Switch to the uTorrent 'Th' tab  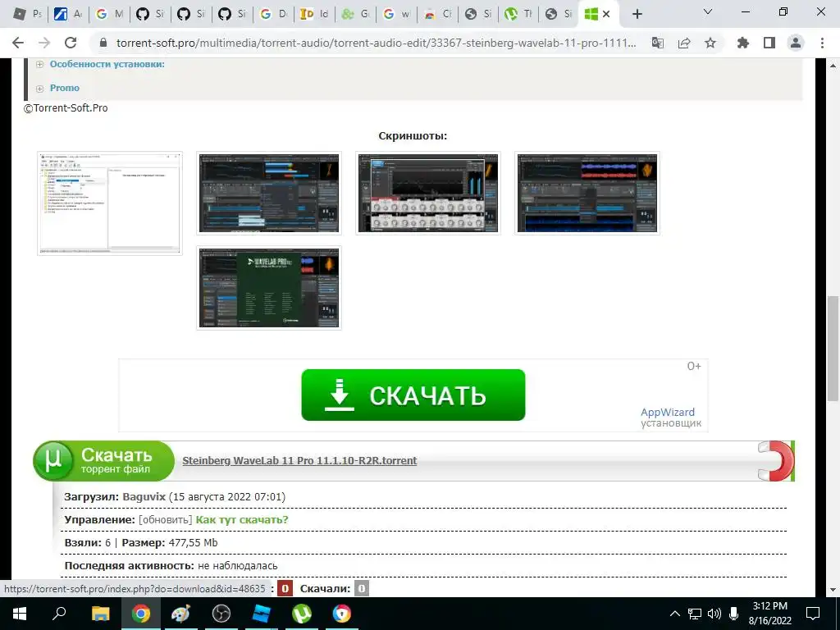518,15
